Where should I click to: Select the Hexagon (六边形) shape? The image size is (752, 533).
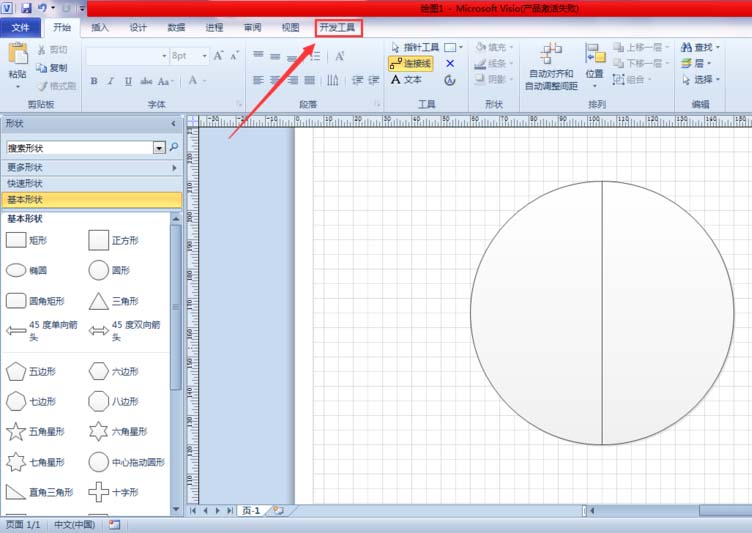pyautogui.click(x=114, y=371)
